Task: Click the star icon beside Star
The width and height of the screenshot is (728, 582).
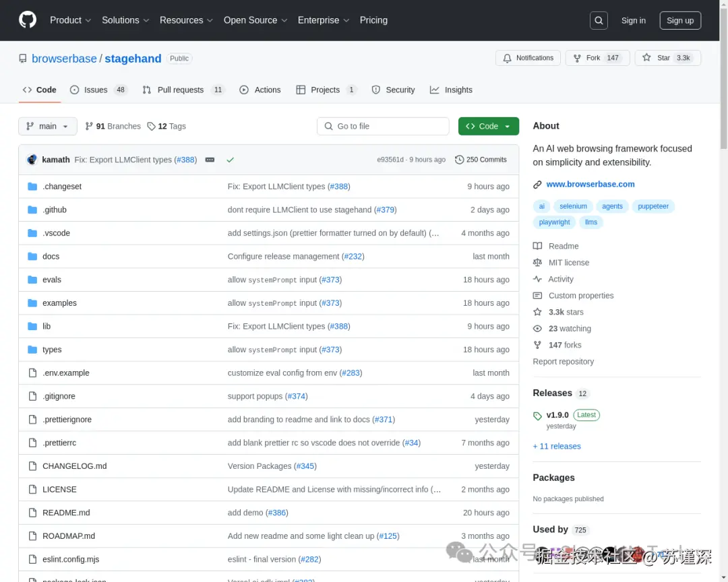Action: pyautogui.click(x=646, y=57)
